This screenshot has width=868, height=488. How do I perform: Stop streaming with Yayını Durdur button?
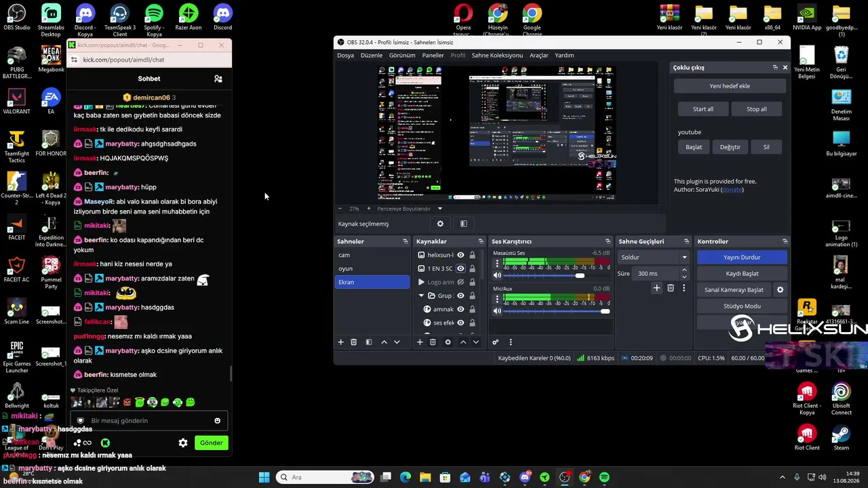pyautogui.click(x=742, y=258)
